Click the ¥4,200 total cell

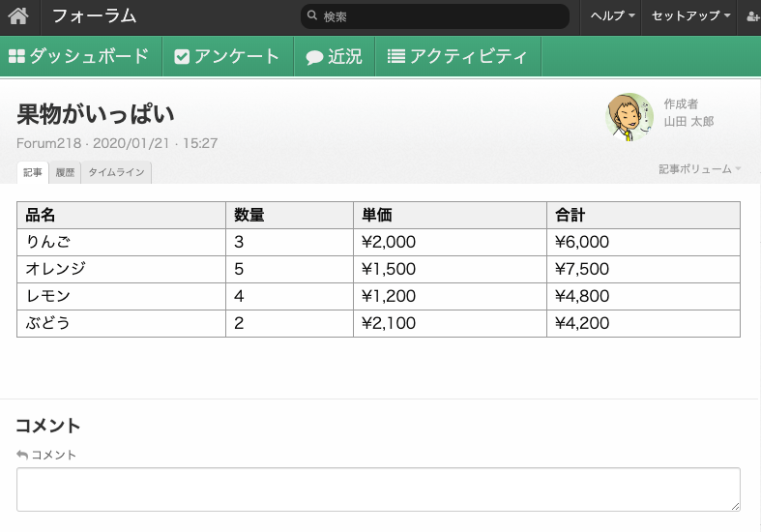(644, 324)
